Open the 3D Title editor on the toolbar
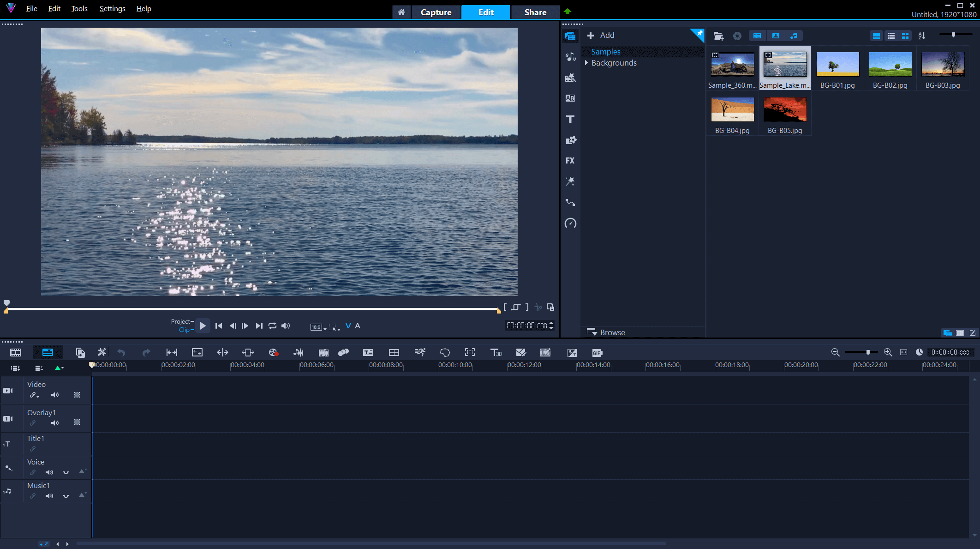Screen dimensions: 980x549 (496, 352)
